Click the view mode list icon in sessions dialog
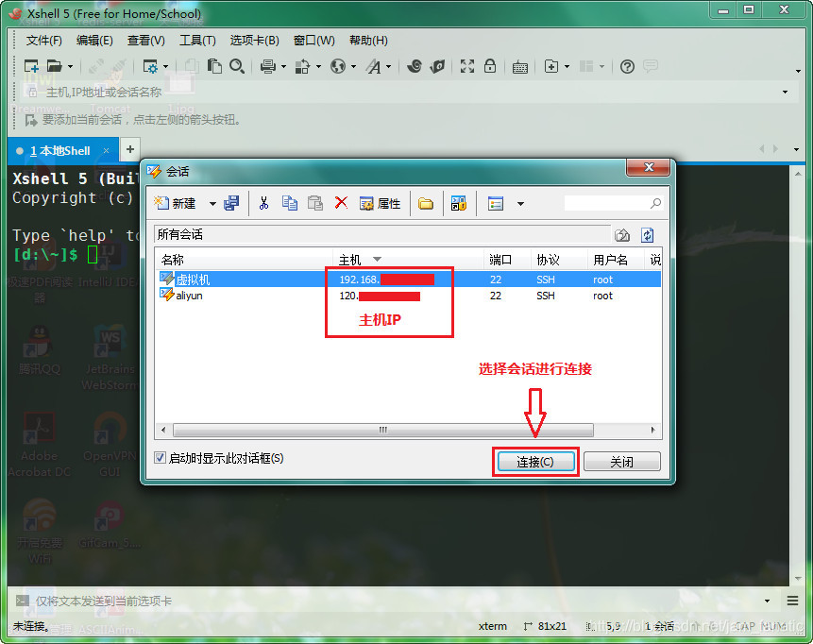This screenshot has height=644, width=813. [x=496, y=203]
